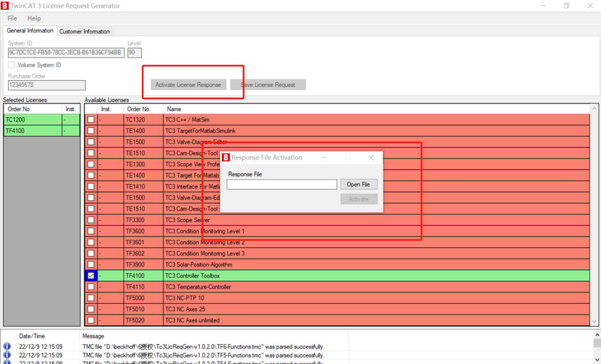Switch to the General Information tab

click(x=30, y=31)
